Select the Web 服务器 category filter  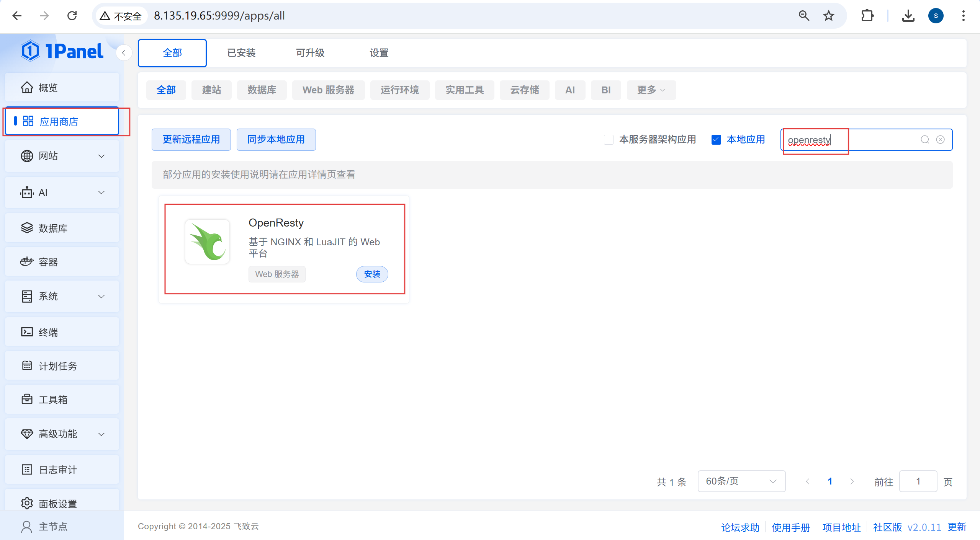(x=328, y=90)
